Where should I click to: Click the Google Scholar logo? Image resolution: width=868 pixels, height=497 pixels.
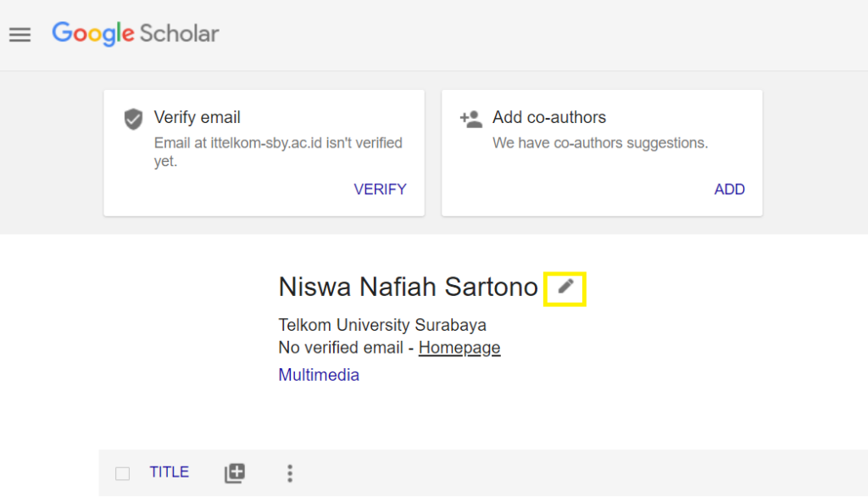[x=136, y=34]
